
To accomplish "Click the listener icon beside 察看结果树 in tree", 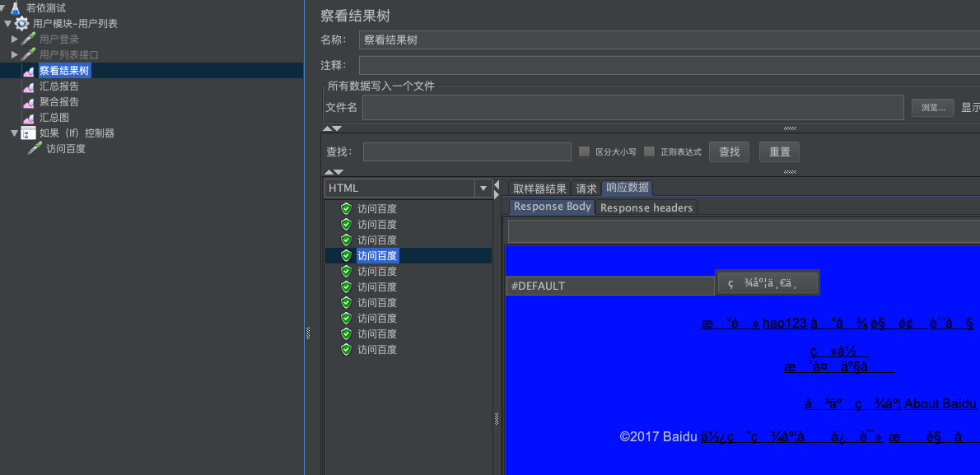I will pyautogui.click(x=29, y=71).
